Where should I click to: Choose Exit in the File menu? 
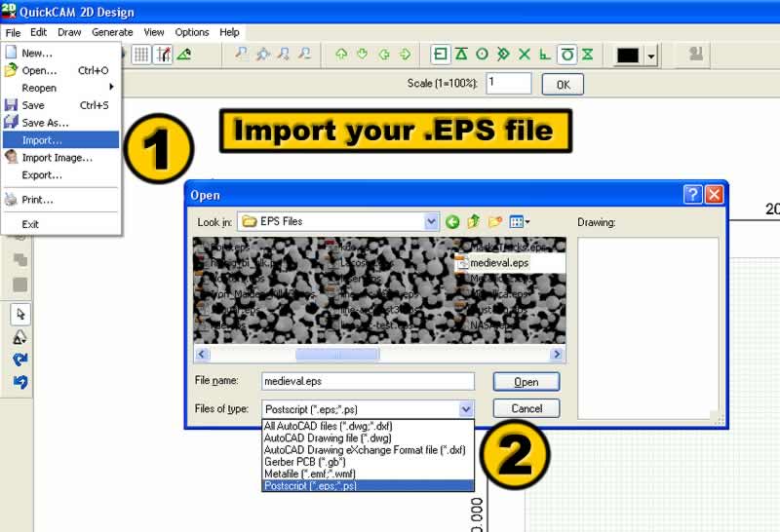pos(60,224)
